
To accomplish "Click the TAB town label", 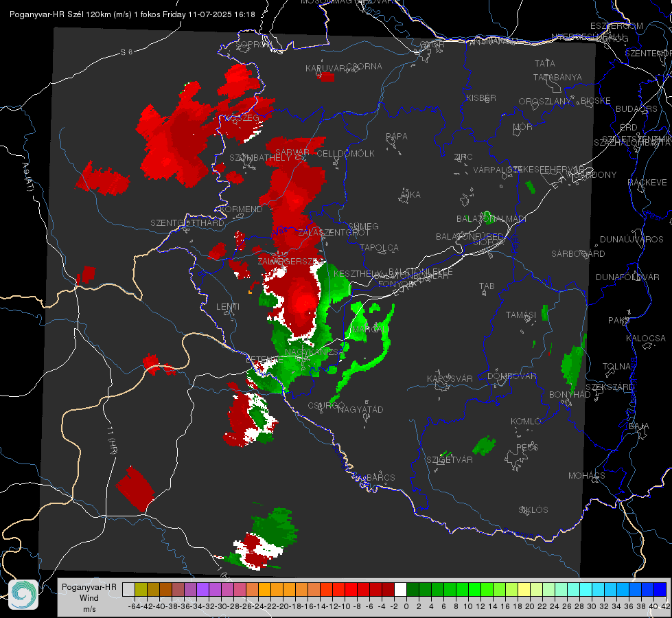I will point(487,286).
